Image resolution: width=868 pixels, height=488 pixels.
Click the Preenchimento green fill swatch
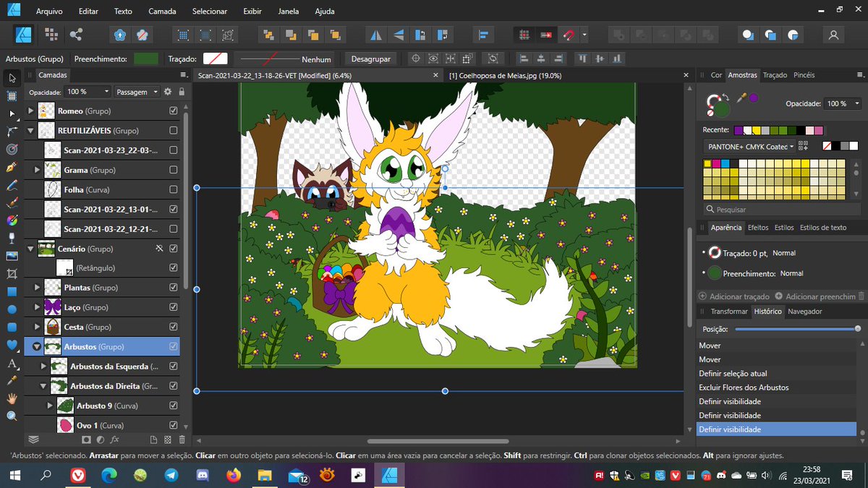147,59
